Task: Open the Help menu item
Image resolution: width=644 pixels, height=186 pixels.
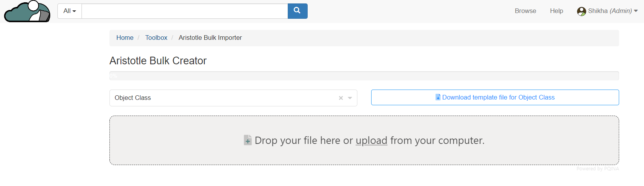Action: 556,11
